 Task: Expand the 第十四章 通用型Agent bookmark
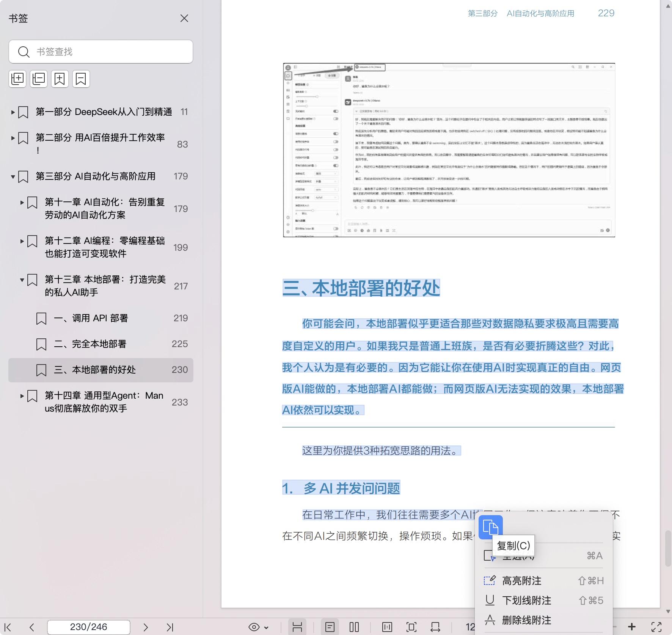coord(22,396)
